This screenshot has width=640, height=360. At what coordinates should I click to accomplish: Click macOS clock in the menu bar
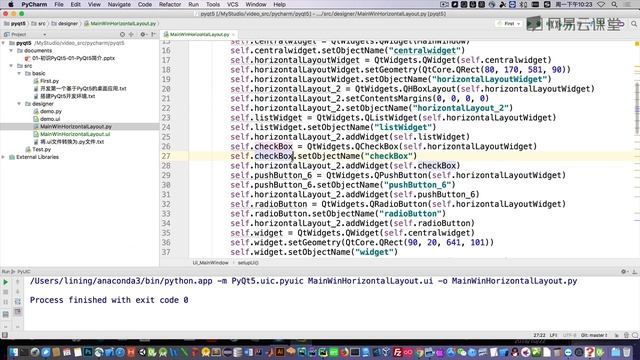[573, 4]
